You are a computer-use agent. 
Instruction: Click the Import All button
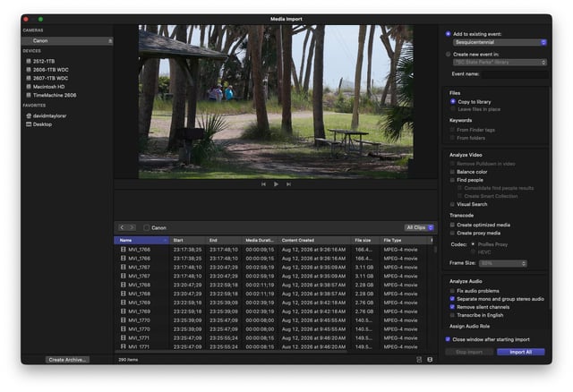point(520,353)
